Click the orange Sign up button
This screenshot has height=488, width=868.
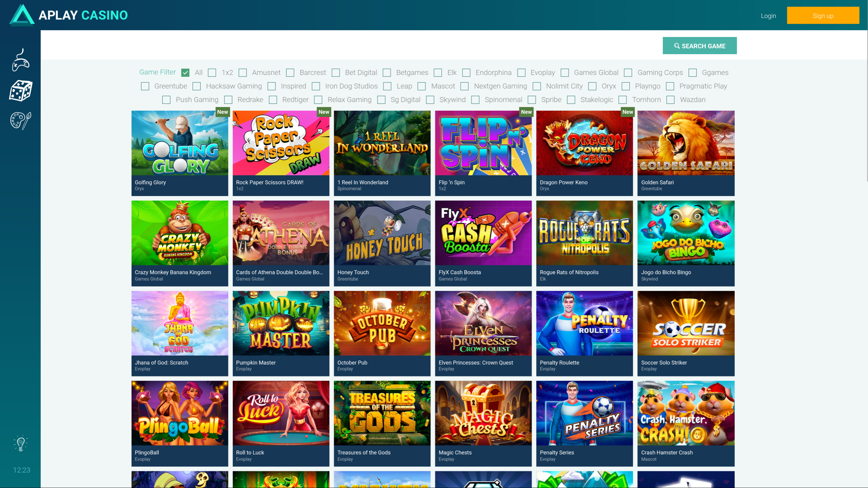pyautogui.click(x=823, y=15)
